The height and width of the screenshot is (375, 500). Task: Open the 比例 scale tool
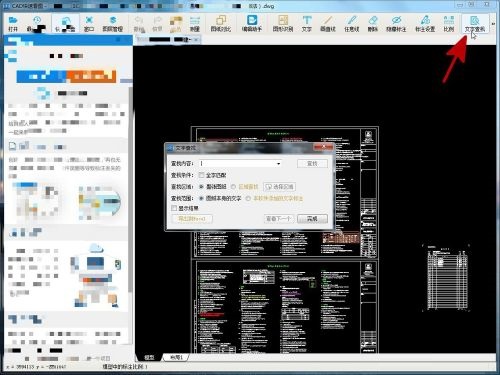[x=449, y=24]
